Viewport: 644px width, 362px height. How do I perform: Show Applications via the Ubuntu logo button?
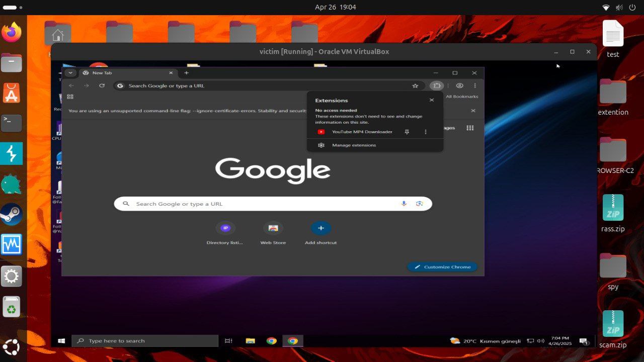tap(12, 347)
